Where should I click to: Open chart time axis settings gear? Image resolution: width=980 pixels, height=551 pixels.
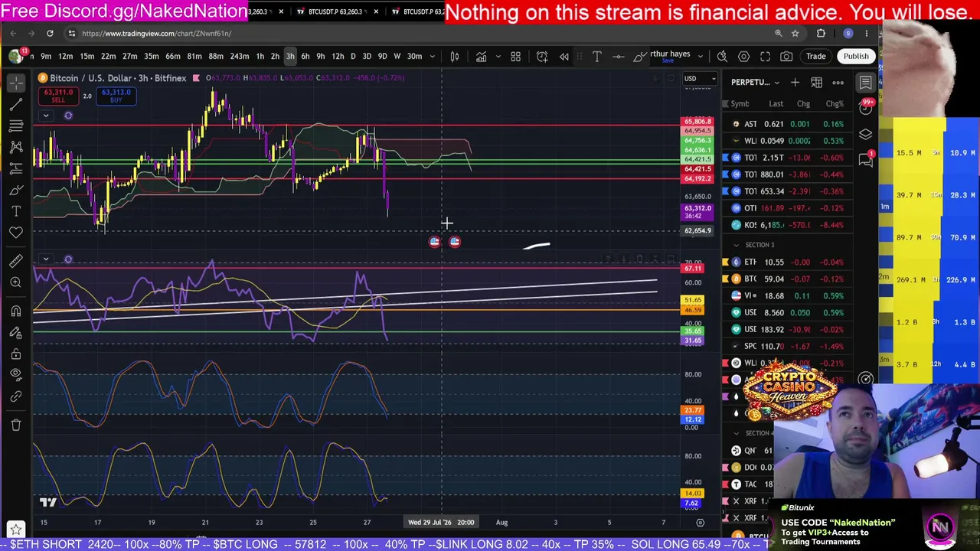point(700,522)
